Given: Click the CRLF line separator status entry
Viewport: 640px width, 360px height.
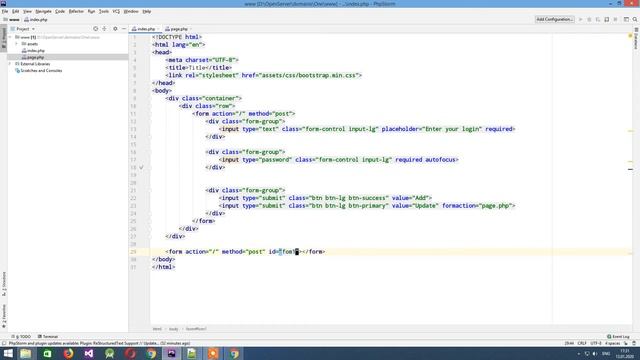Looking at the screenshot, I should click(582, 343).
